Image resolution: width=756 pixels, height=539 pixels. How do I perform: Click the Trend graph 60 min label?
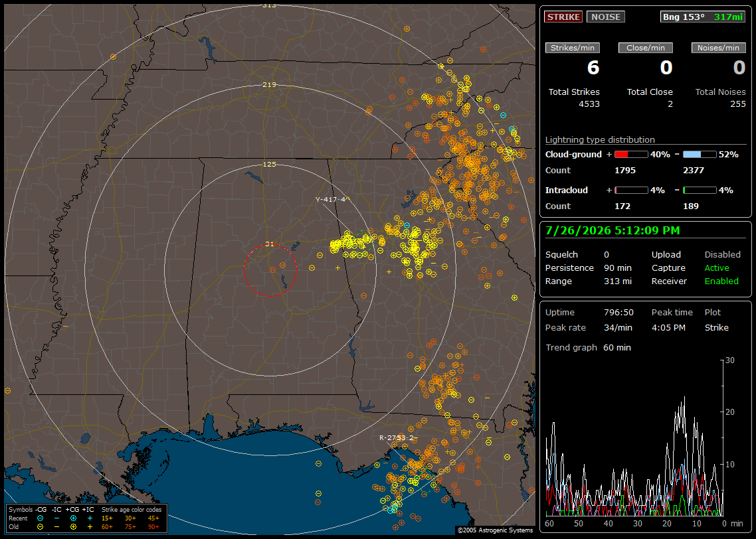(x=588, y=347)
